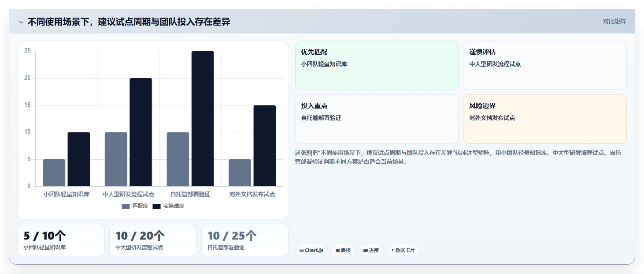Click the 实施难度 bar for 小团队轻量知识库

(x=79, y=159)
